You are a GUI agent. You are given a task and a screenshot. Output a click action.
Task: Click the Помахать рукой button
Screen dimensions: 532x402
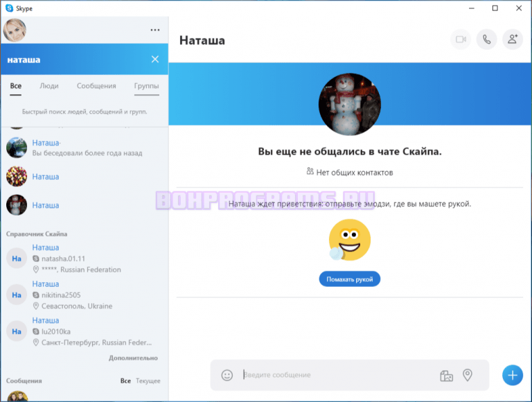(349, 279)
